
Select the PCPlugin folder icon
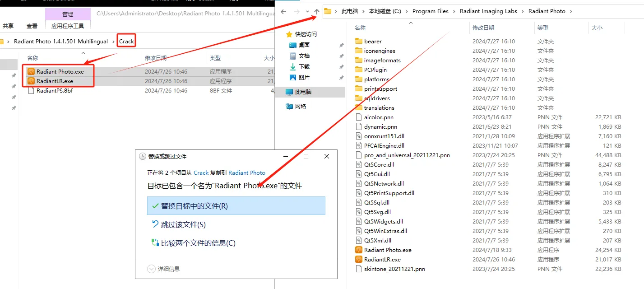coord(359,70)
